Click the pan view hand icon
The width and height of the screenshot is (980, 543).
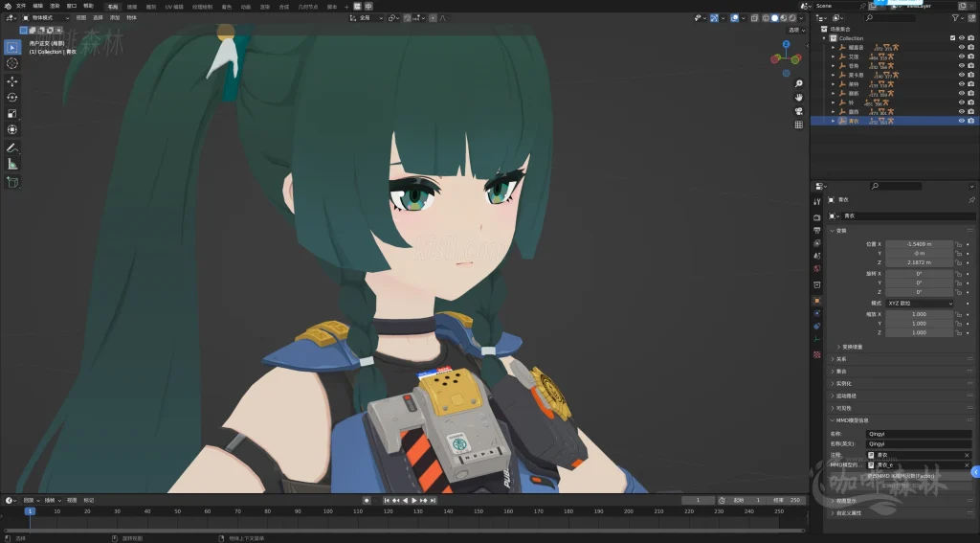799,97
